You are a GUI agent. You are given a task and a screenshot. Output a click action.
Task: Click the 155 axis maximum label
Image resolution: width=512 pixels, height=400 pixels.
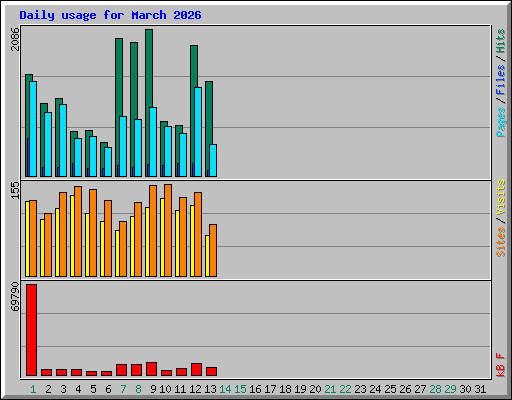tap(15, 190)
